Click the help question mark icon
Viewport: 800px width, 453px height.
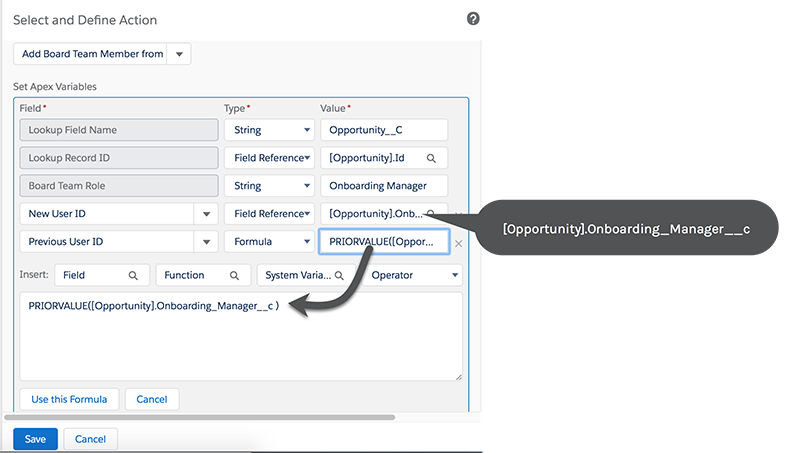pyautogui.click(x=473, y=19)
